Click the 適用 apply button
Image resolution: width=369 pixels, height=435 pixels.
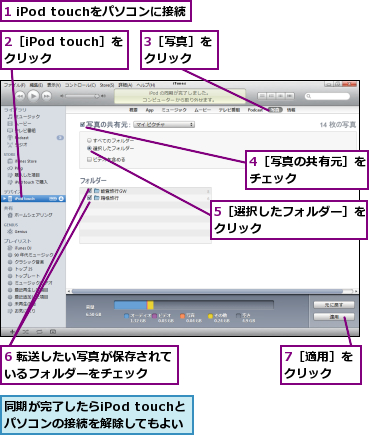coord(334,317)
